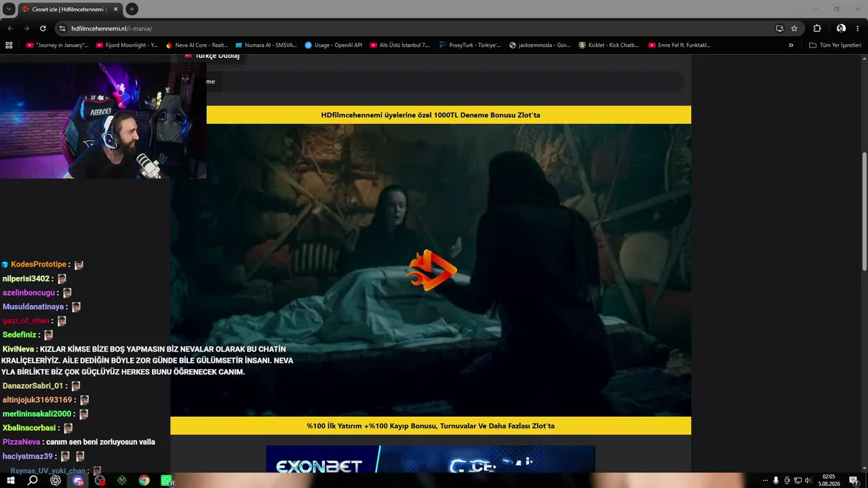Show hidden system tray icons

tap(765, 481)
